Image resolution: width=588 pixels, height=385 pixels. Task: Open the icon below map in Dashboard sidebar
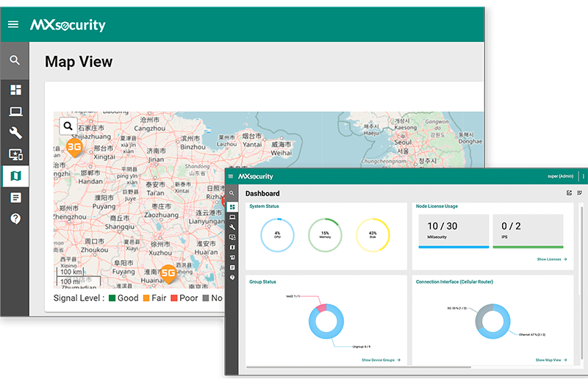pos(232,258)
